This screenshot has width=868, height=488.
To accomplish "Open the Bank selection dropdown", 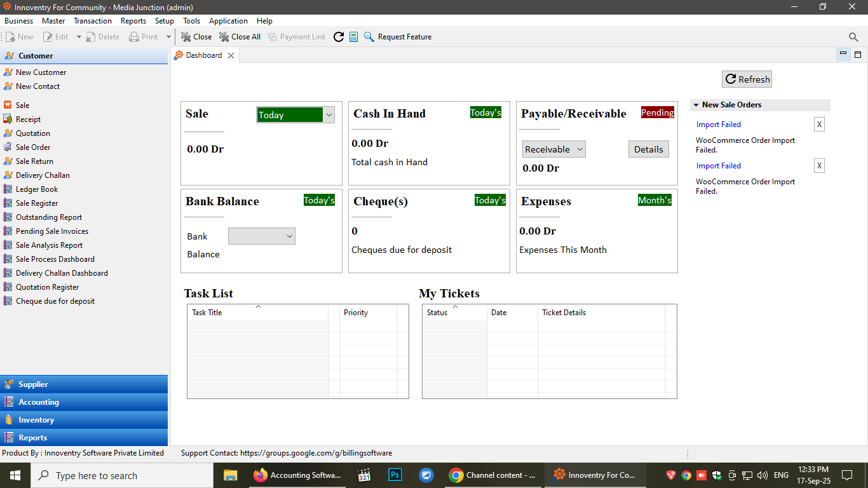I will coord(261,236).
